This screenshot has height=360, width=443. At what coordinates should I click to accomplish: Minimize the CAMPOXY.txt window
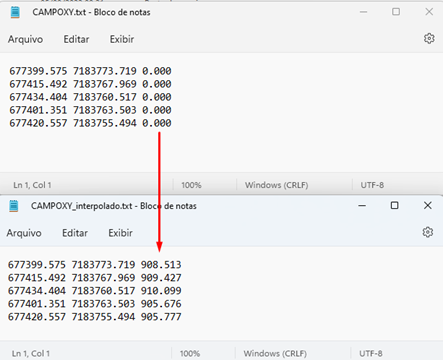coord(363,12)
